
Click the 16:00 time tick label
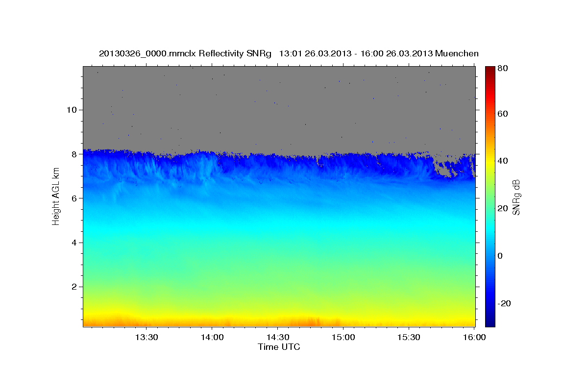[474, 337]
